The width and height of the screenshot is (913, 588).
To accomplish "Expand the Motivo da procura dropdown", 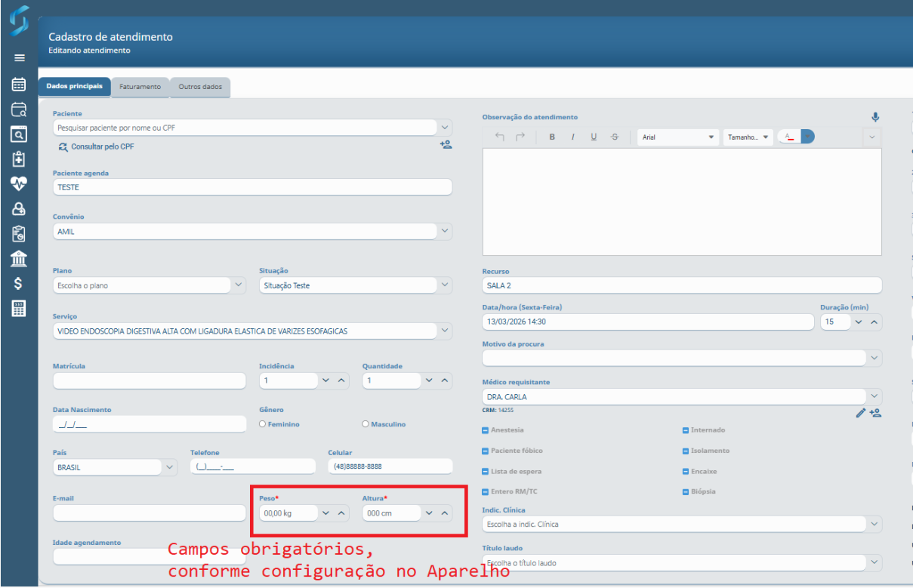I will pos(874,358).
